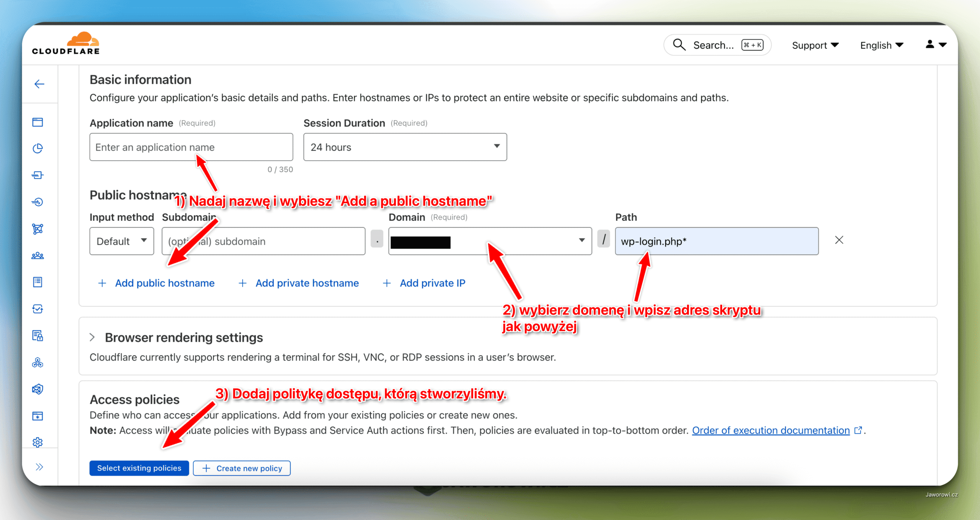Select the Gateway sidebar icon

click(x=38, y=175)
